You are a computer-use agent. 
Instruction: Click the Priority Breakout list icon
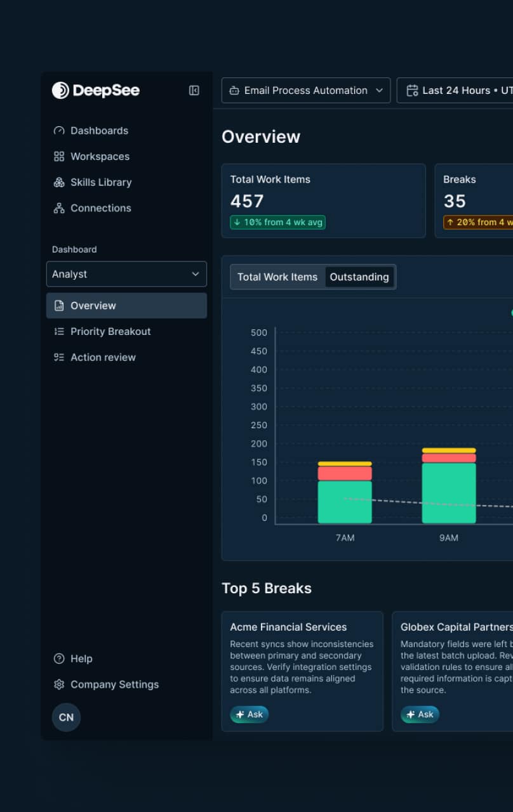pyautogui.click(x=59, y=332)
